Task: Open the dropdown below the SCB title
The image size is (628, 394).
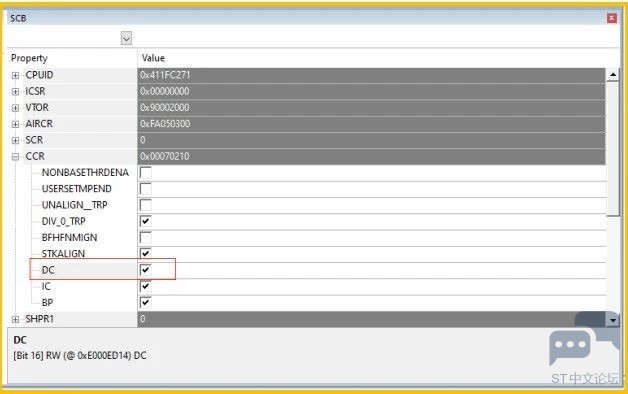Action: (x=126, y=38)
